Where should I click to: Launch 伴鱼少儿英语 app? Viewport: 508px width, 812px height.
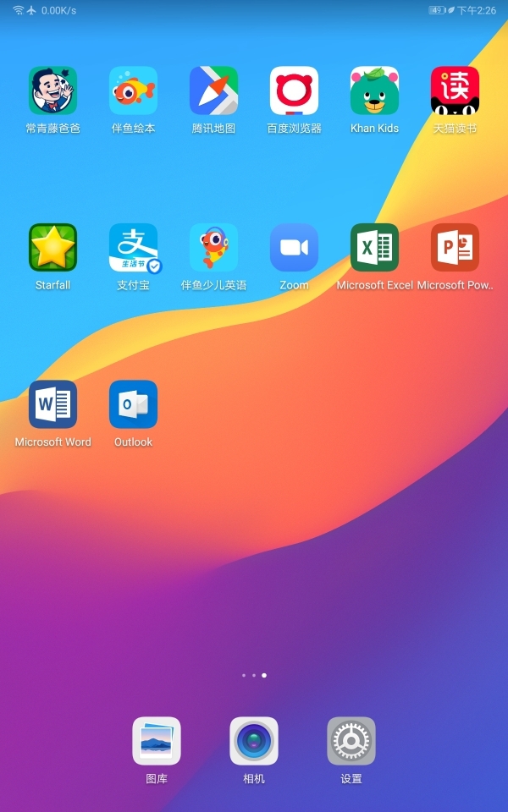213,247
